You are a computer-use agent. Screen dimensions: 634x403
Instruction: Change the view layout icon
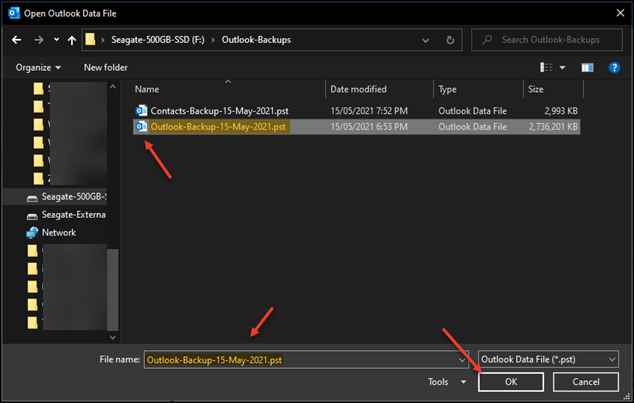(x=546, y=68)
